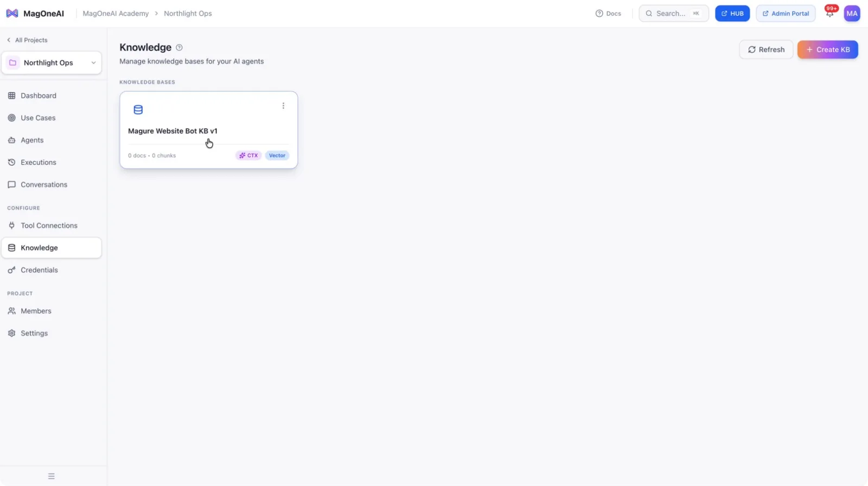Image resolution: width=868 pixels, height=486 pixels.
Task: Go to Dashboard in sidebar
Action: 51,95
